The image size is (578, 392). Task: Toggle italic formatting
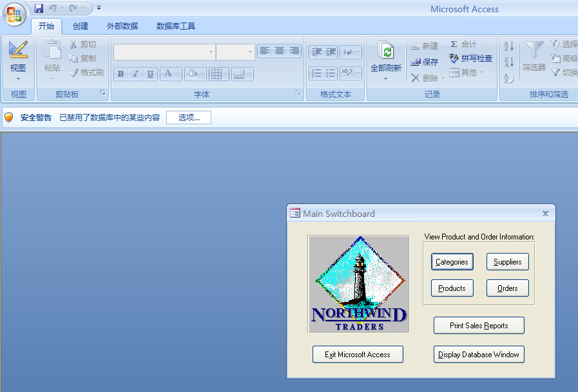point(135,74)
